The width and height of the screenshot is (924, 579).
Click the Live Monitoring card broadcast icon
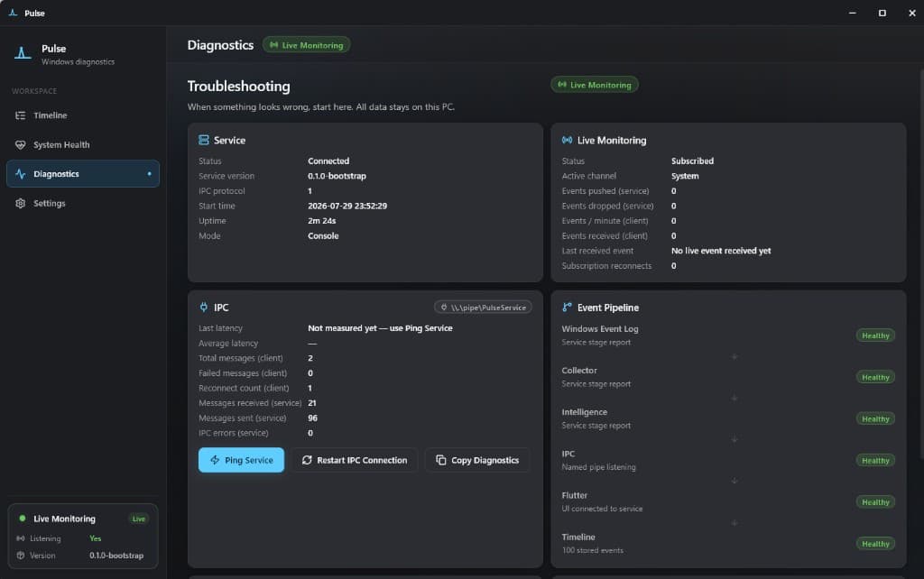coord(567,140)
